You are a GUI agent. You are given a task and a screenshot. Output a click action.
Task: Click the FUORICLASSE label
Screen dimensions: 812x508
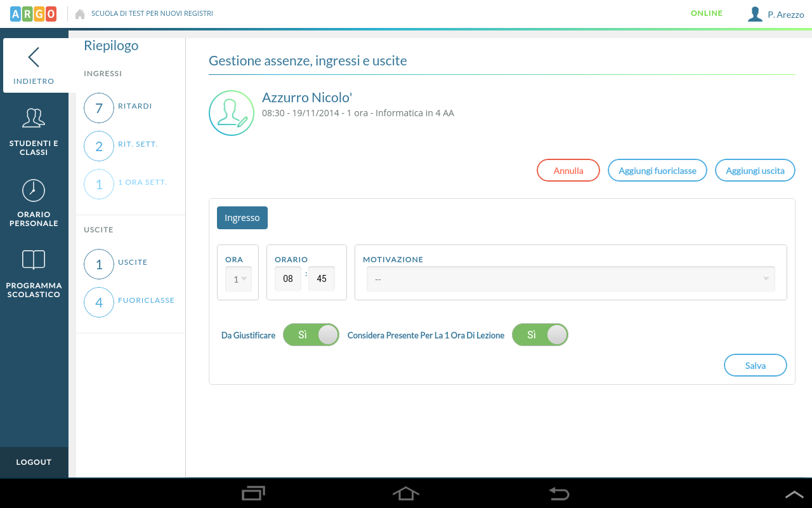[146, 300]
